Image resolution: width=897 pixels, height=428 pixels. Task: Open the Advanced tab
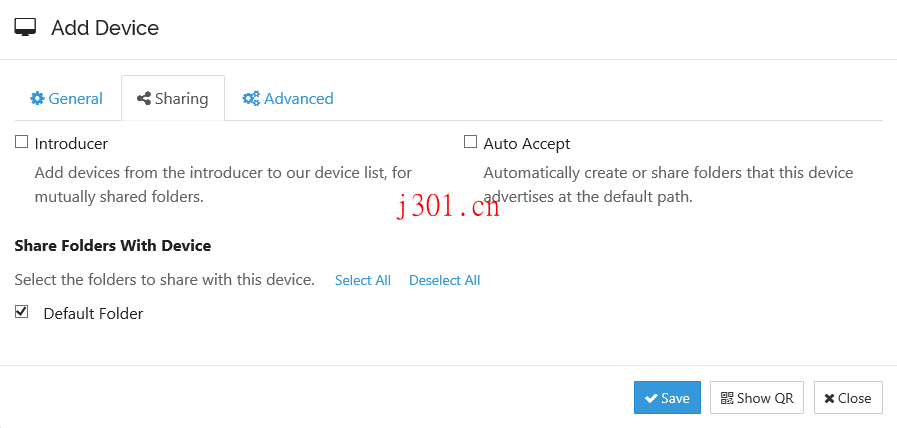coord(288,99)
